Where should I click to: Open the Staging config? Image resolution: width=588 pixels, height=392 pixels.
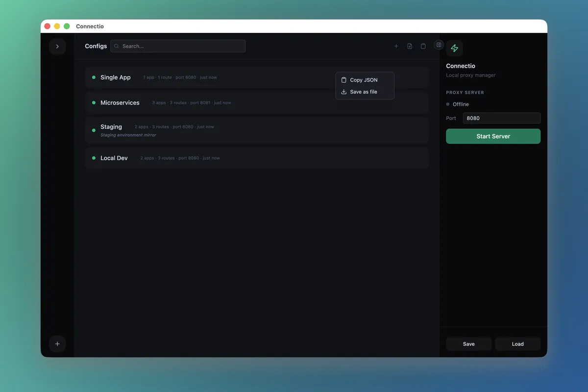click(x=257, y=130)
